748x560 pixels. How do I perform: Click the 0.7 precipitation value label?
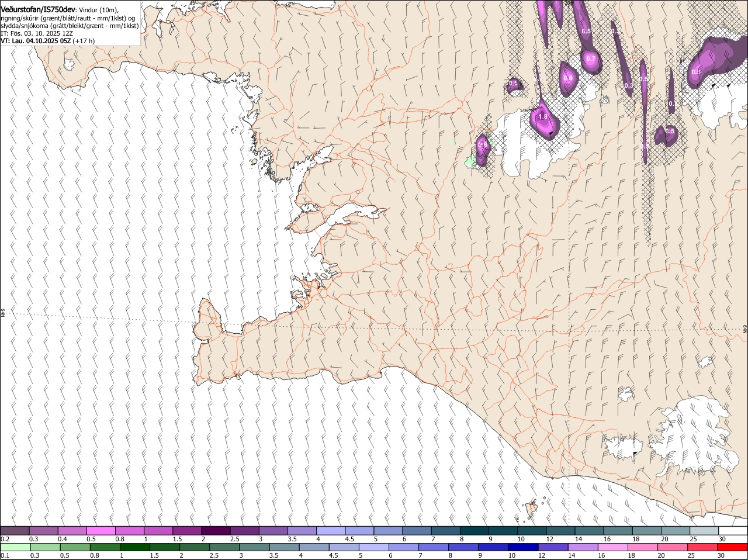(x=591, y=58)
